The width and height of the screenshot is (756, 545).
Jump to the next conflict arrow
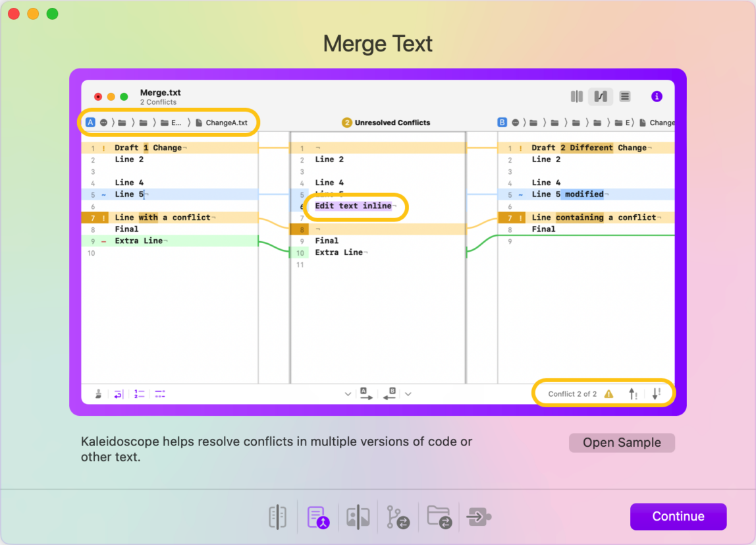656,394
